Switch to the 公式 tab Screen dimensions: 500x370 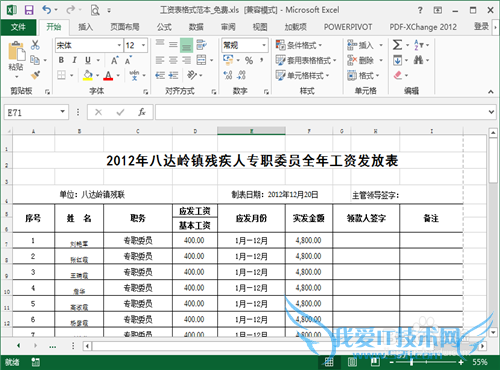[164, 27]
